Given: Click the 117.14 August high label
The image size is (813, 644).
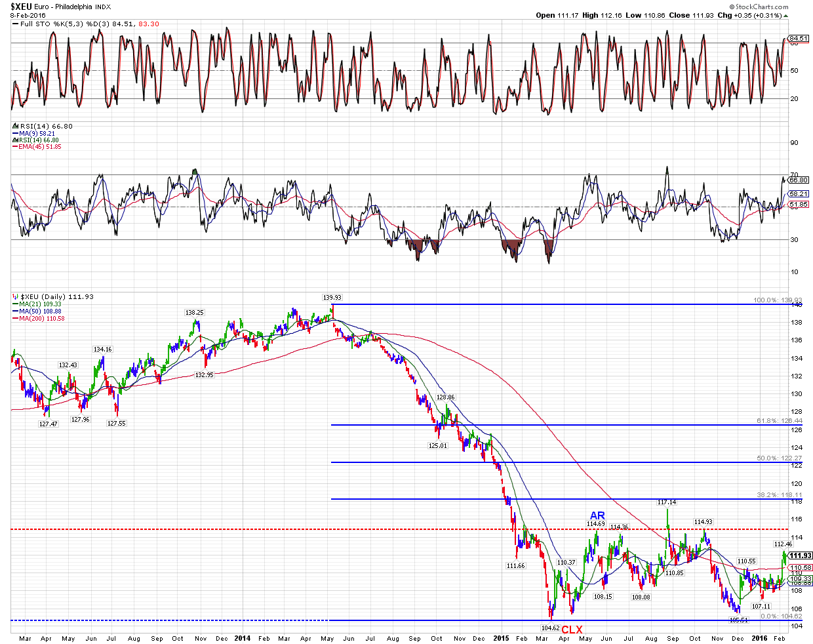Looking at the screenshot, I should (667, 502).
